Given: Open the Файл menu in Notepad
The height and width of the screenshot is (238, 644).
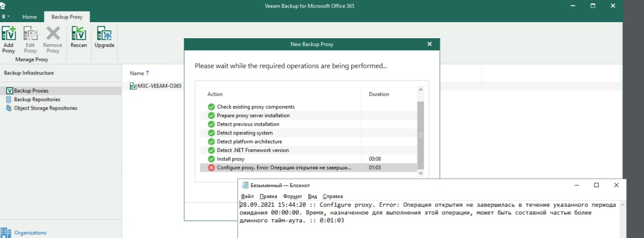Looking at the screenshot, I should point(247,196).
